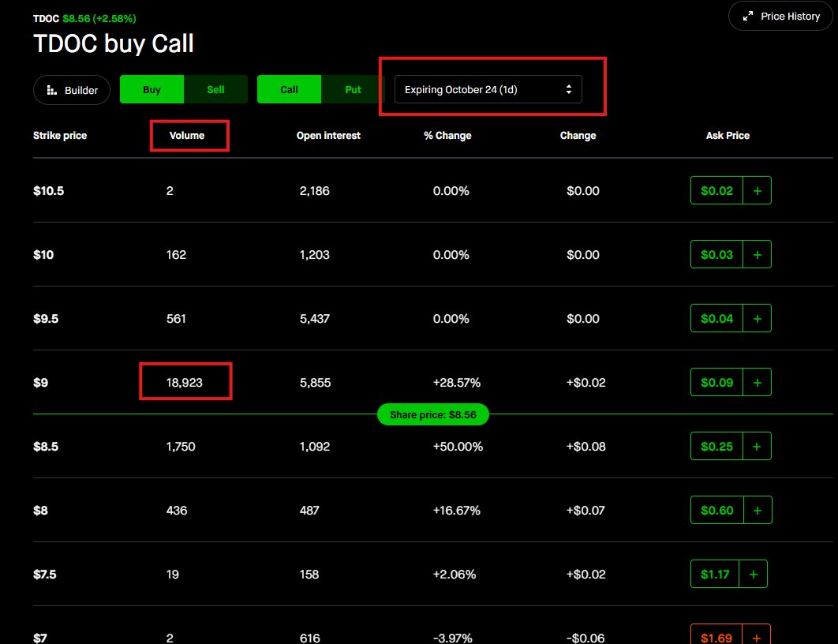
Task: Select the Call option type
Action: [x=289, y=89]
